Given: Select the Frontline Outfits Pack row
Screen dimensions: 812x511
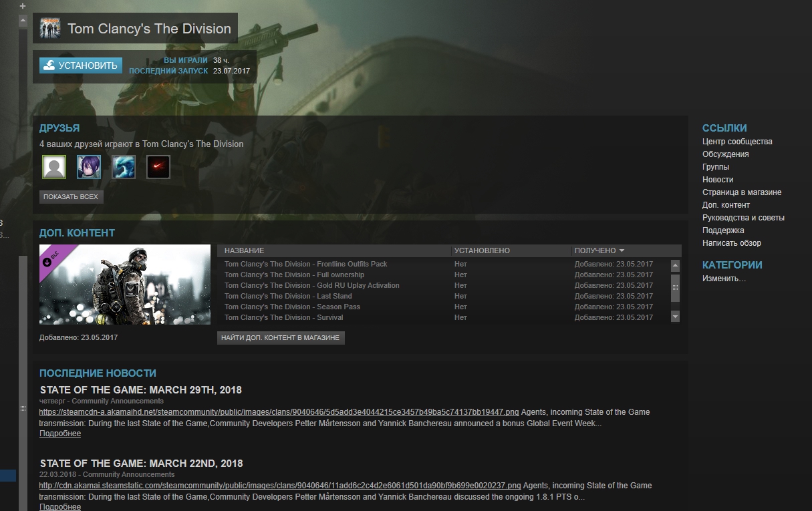Looking at the screenshot, I should pos(443,264).
